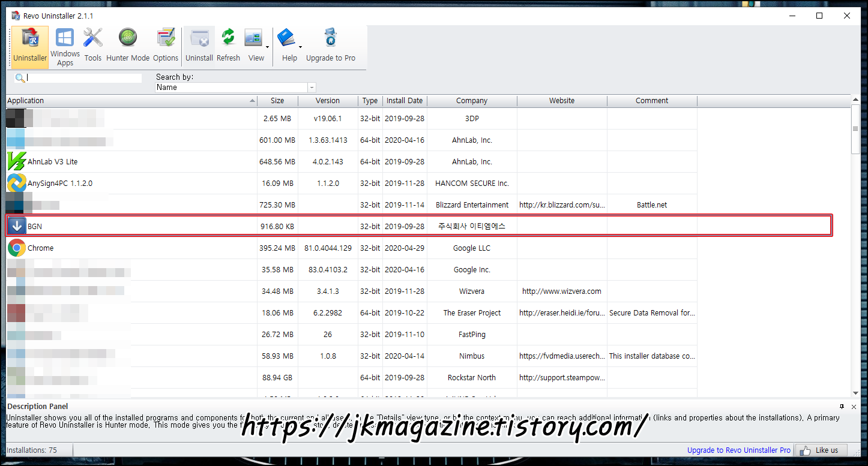The image size is (868, 466).
Task: Click the search magnifier icon
Action: click(x=20, y=78)
